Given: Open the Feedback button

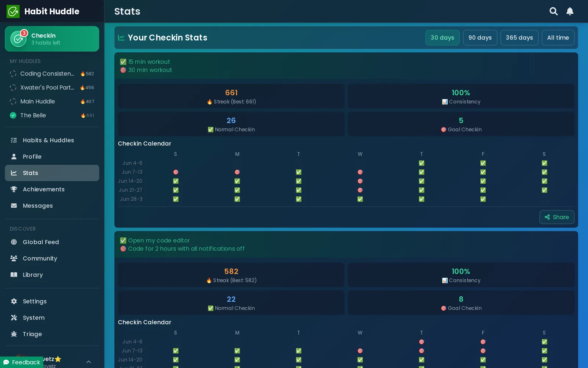Looking at the screenshot, I should (x=22, y=362).
